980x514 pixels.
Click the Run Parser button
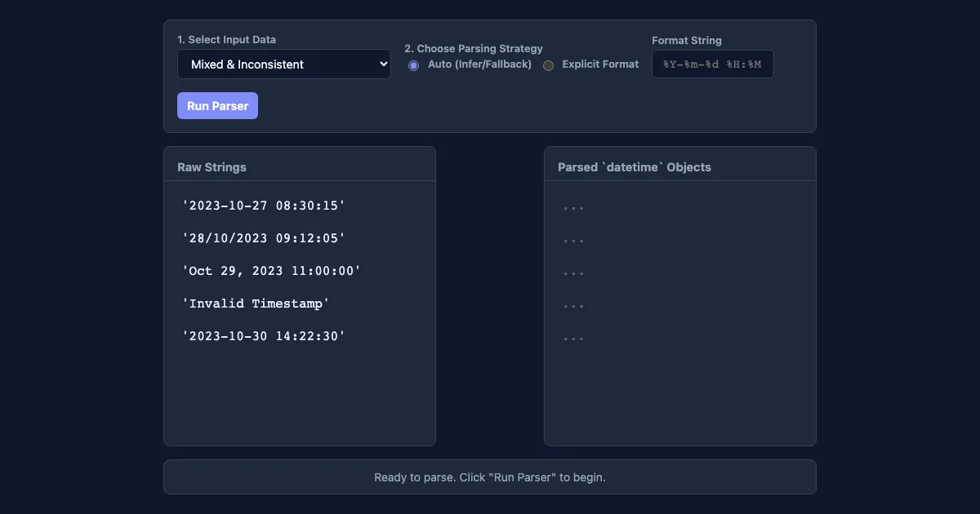click(x=217, y=106)
